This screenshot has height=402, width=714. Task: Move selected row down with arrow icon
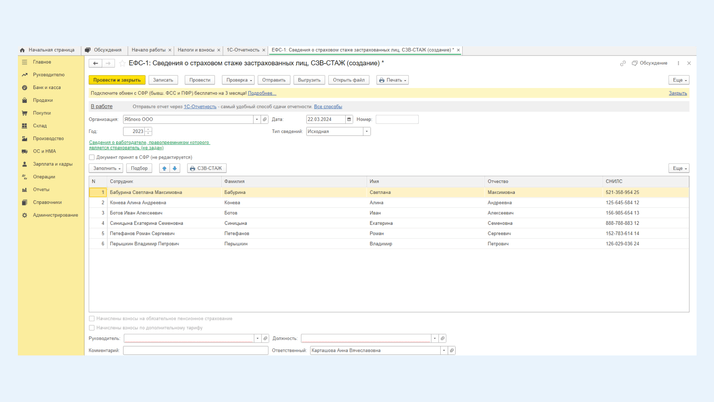175,168
